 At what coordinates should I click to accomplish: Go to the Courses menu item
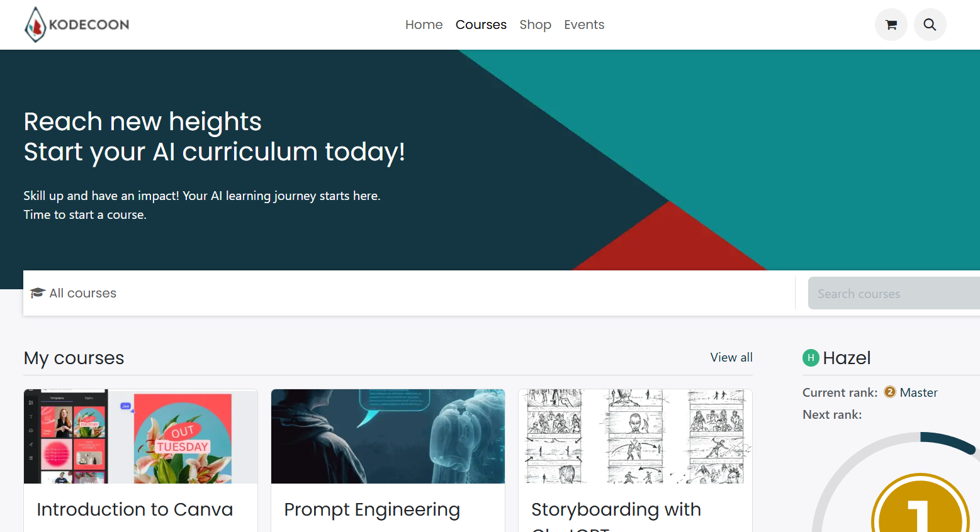point(481,25)
